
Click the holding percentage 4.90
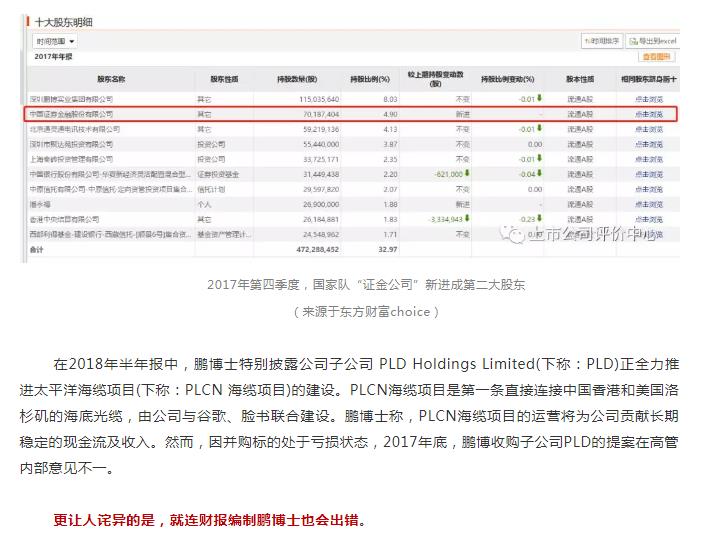click(391, 114)
